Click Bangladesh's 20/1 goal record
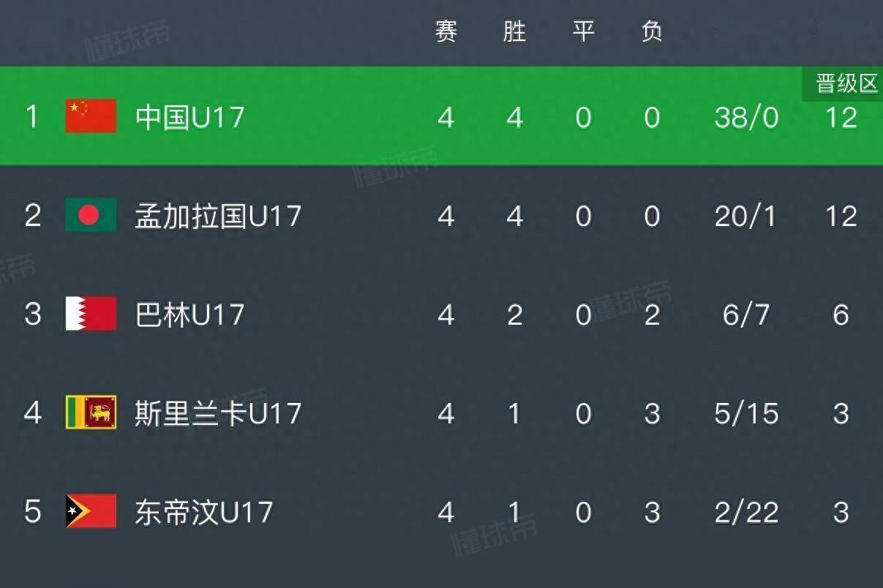The height and width of the screenshot is (588, 883). click(746, 216)
